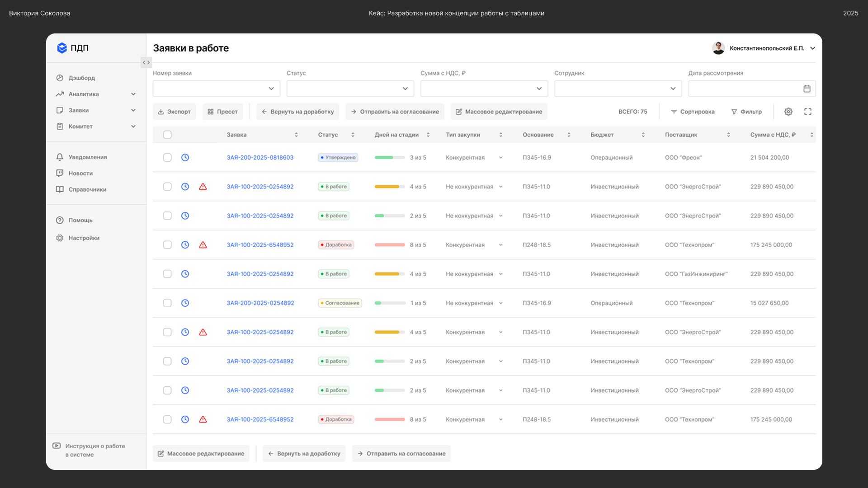This screenshot has height=488, width=868.
Task: Sort by the Сумма с НДС column arrows
Action: tap(811, 135)
